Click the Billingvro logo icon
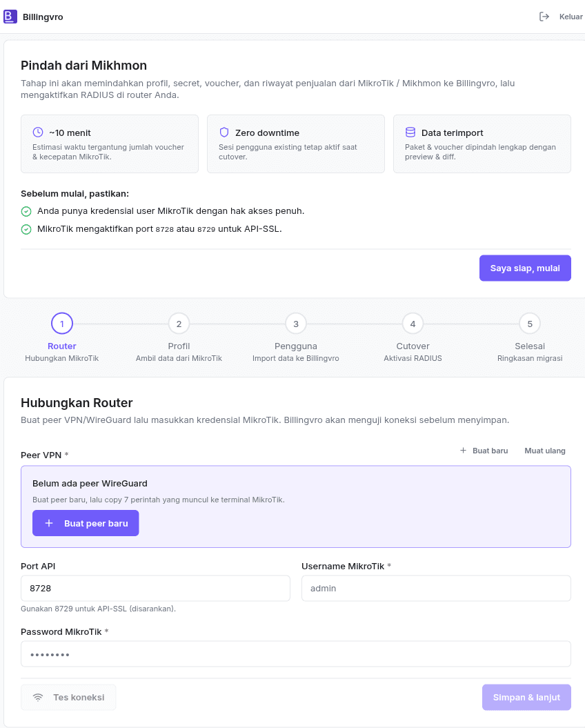 click(x=10, y=17)
